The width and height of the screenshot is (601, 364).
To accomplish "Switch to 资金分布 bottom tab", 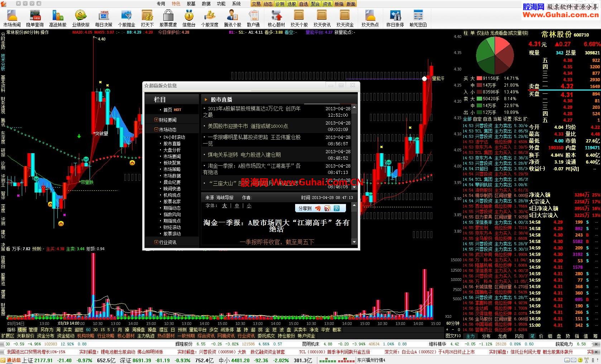I will pos(45,336).
